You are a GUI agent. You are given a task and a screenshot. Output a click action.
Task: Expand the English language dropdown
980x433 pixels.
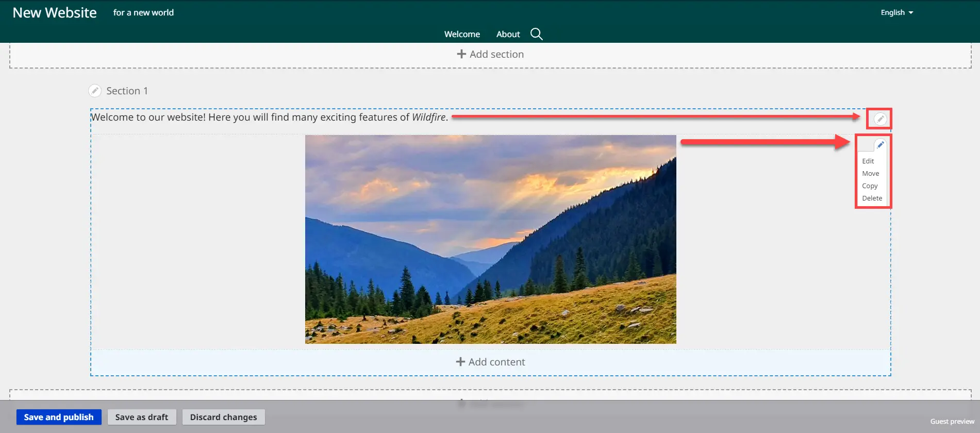tap(896, 12)
